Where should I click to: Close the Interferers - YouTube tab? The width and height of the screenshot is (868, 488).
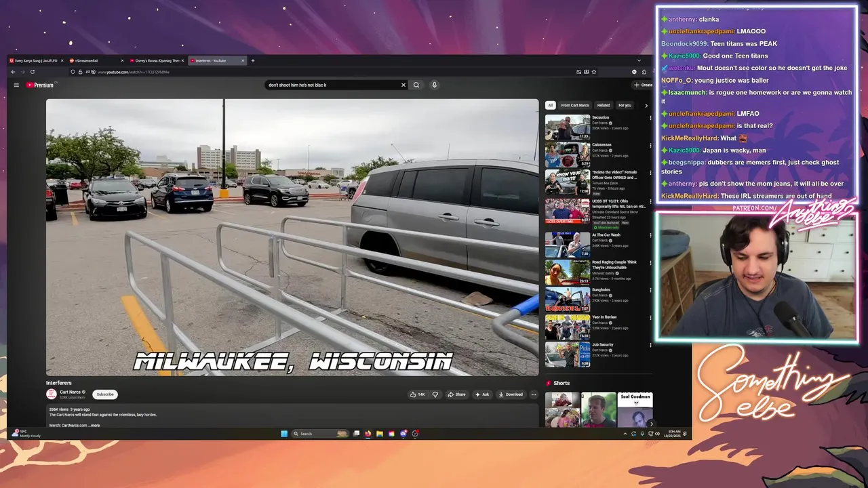[243, 60]
